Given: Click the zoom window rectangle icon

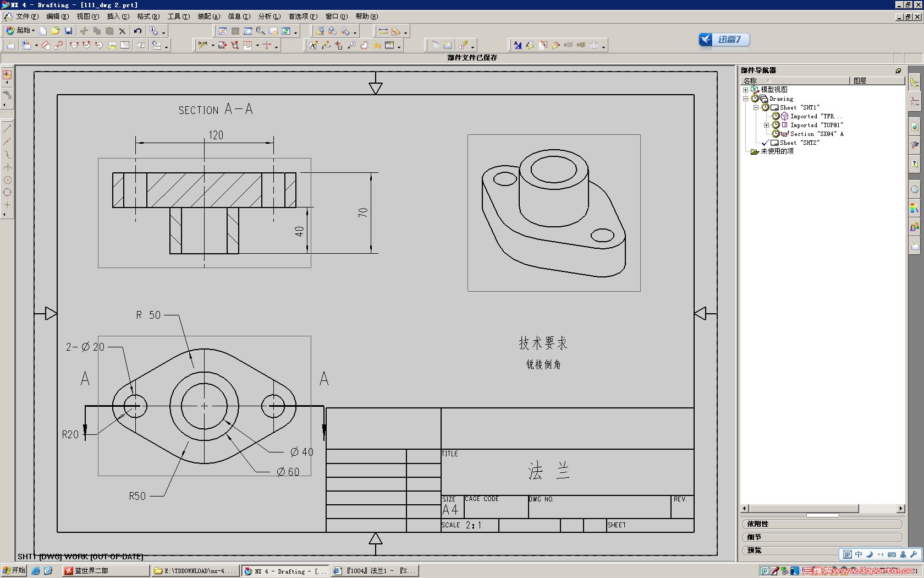Looking at the screenshot, I should click(x=248, y=31).
